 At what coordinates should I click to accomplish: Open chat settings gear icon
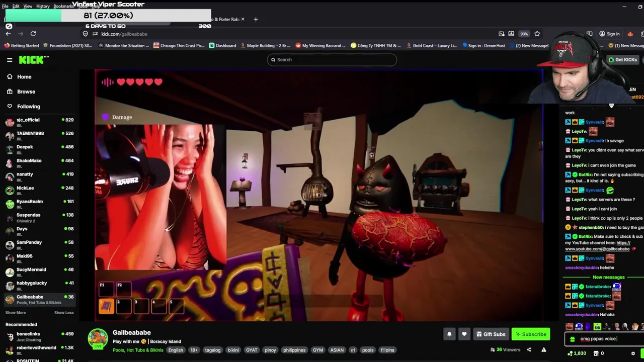pos(633,353)
